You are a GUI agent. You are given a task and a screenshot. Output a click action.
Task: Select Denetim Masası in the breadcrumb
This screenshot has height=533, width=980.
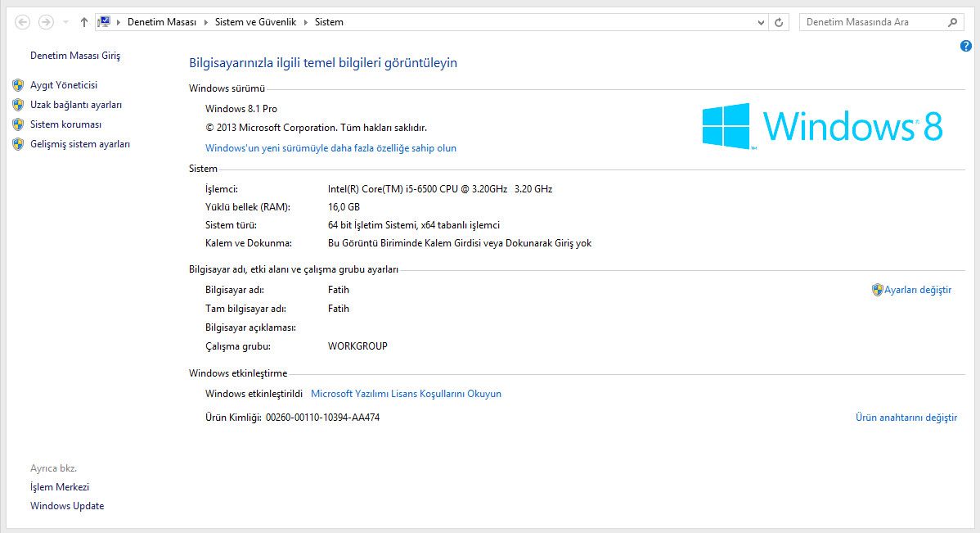(x=161, y=22)
